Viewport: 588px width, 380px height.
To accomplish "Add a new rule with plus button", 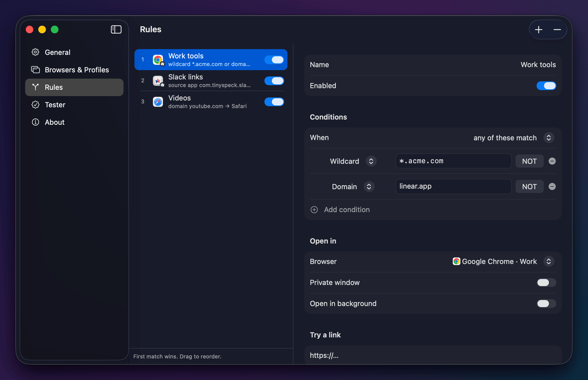I will (539, 29).
